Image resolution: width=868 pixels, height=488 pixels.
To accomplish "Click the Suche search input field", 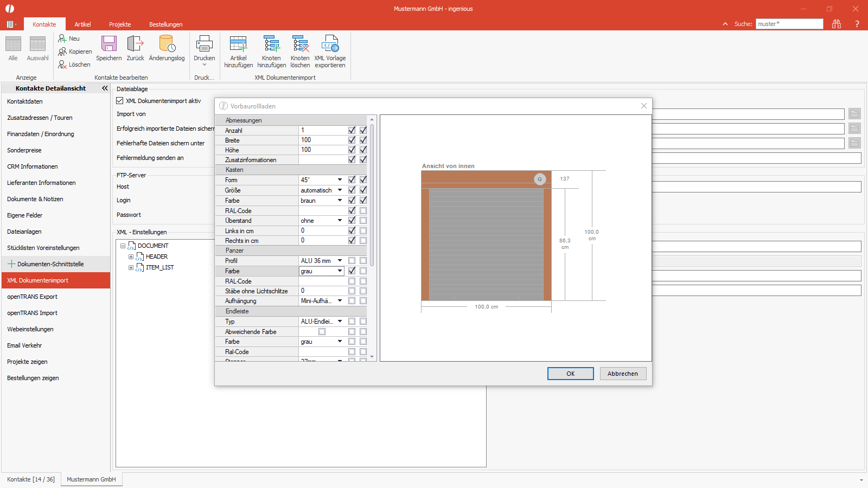I will tap(789, 24).
